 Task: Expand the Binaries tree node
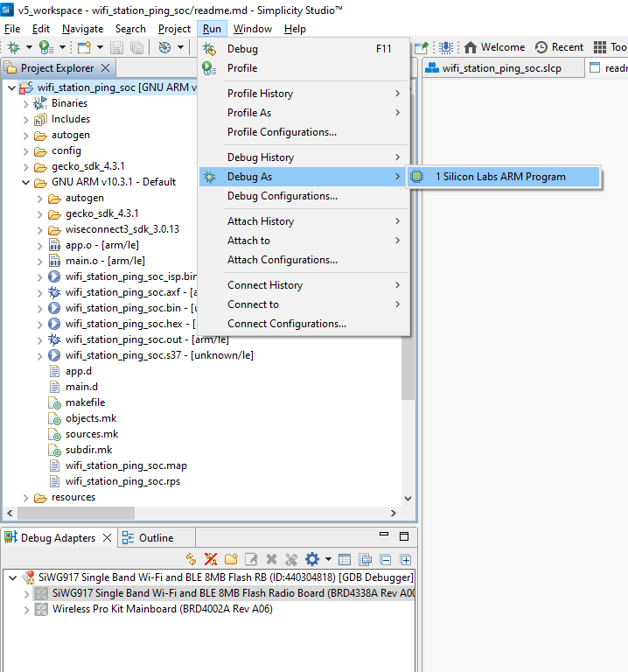tap(25, 103)
